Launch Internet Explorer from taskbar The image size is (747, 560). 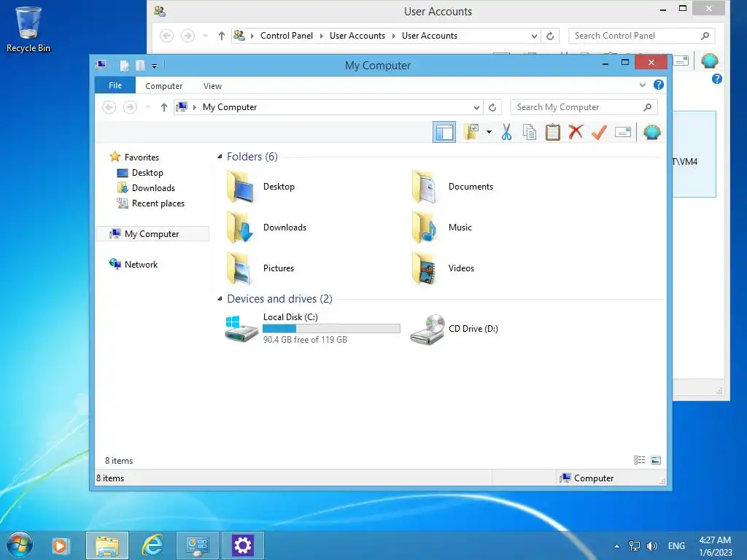click(x=152, y=545)
